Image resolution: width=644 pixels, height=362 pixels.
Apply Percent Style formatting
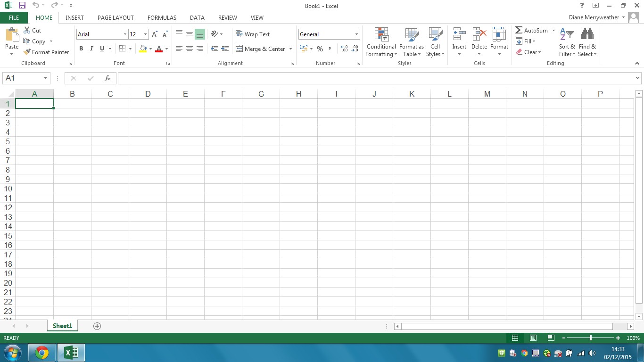(x=320, y=49)
